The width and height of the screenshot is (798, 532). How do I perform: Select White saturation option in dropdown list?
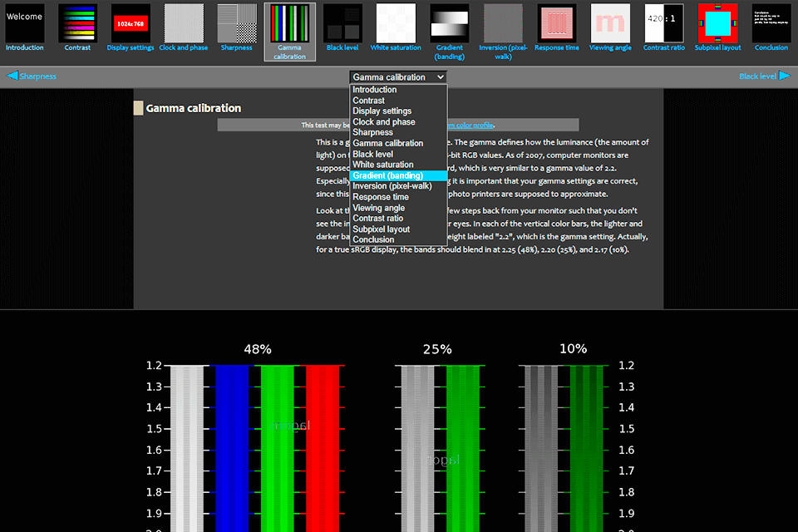coord(382,165)
